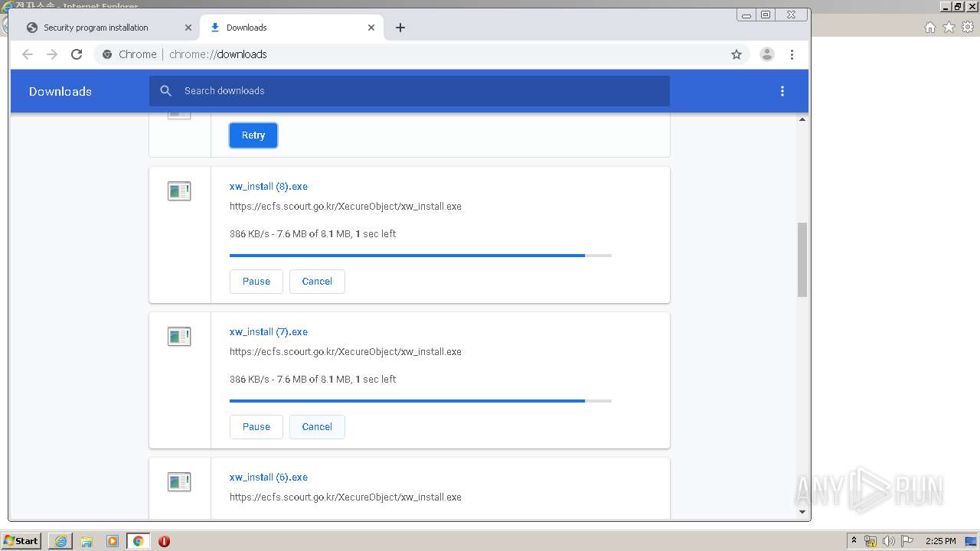Open the Action Center flag icon
This screenshot has width=980, height=551.
click(x=907, y=541)
